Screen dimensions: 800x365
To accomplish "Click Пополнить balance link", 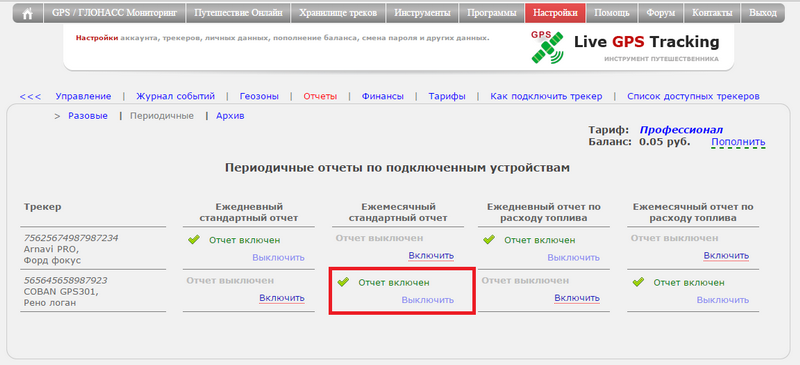I will click(x=738, y=142).
